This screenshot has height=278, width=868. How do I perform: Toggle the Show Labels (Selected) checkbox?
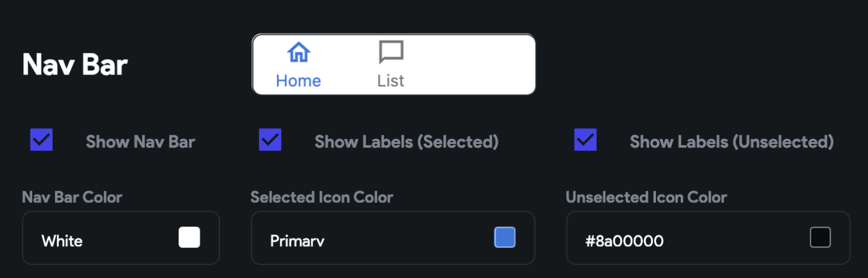pos(270,140)
